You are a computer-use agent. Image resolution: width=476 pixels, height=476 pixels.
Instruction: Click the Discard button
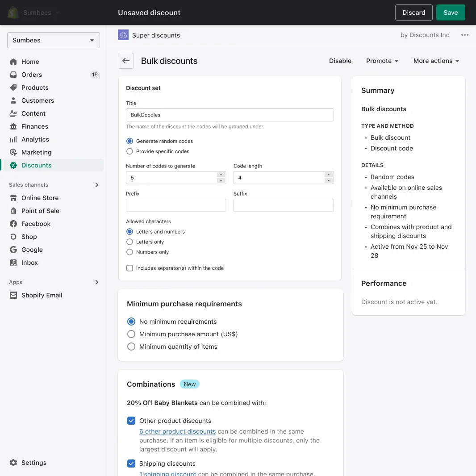pos(413,13)
